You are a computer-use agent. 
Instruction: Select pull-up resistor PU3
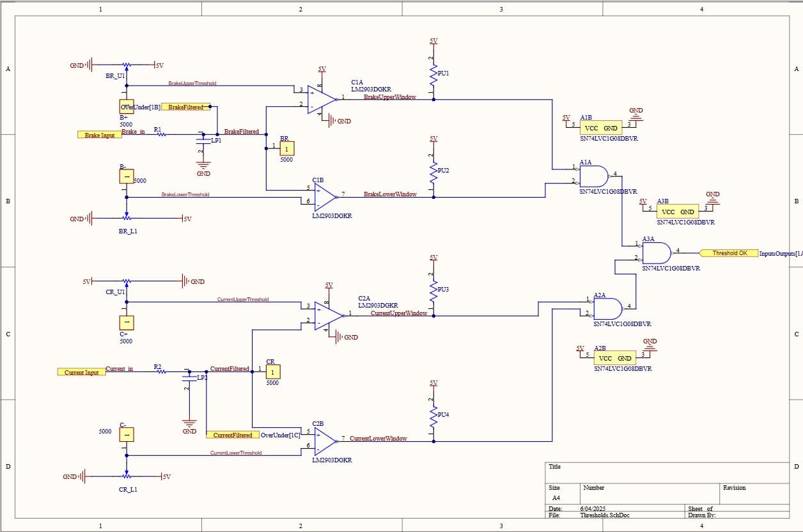433,290
